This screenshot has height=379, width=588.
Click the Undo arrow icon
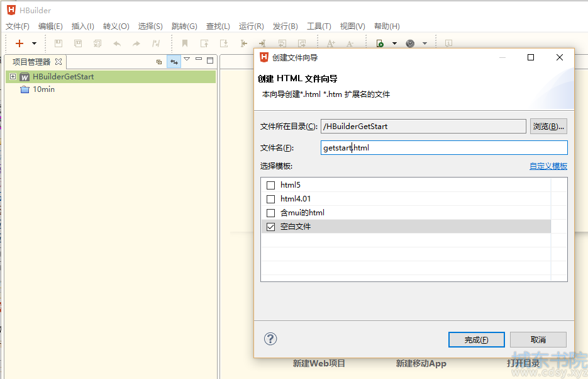click(117, 43)
